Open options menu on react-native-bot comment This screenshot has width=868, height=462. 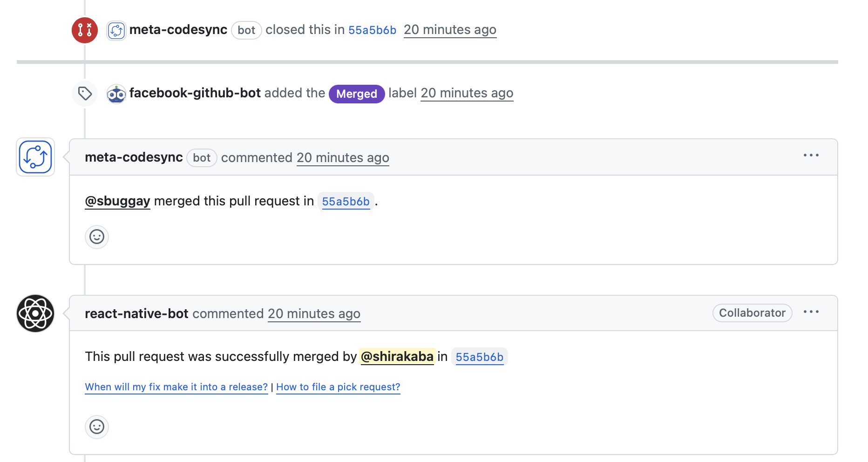pyautogui.click(x=811, y=312)
